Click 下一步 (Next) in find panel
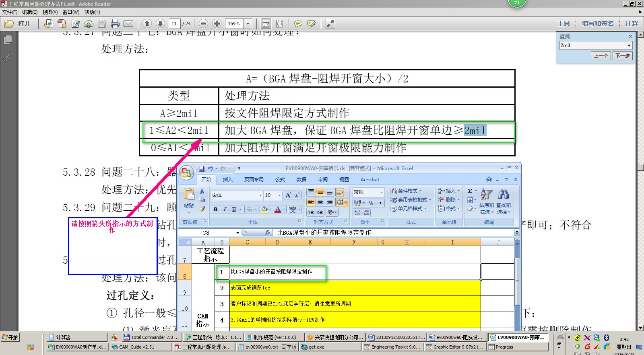This screenshot has width=644, height=355. pyautogui.click(x=623, y=56)
